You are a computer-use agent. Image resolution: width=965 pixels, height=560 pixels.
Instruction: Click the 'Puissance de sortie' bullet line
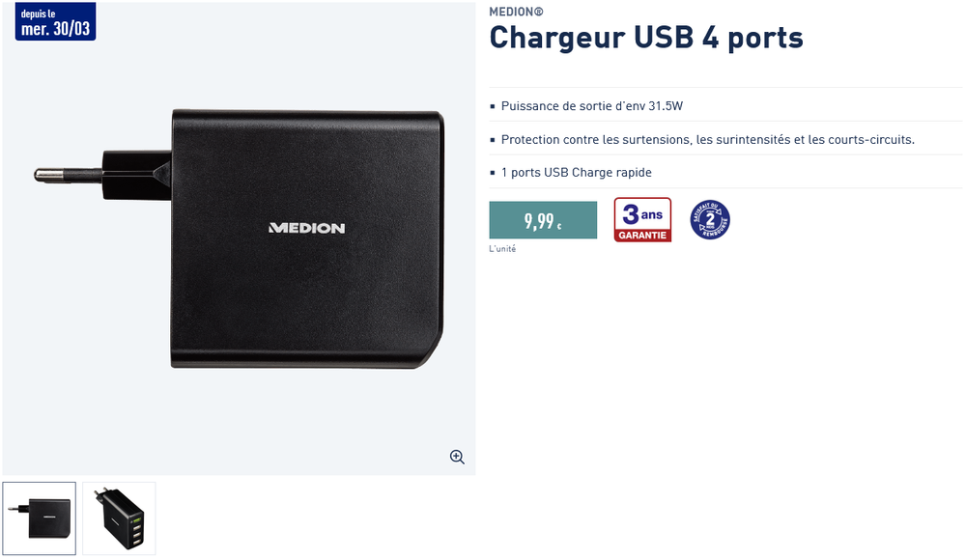pos(591,106)
